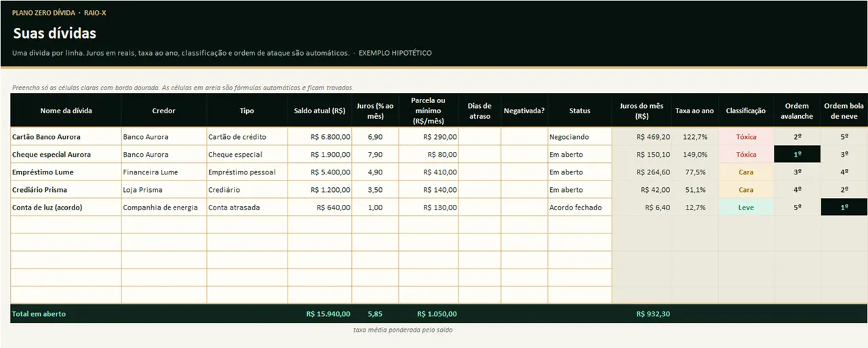868x348 pixels.
Task: Click the month interest value "R$ 264,60"
Action: pyautogui.click(x=642, y=172)
